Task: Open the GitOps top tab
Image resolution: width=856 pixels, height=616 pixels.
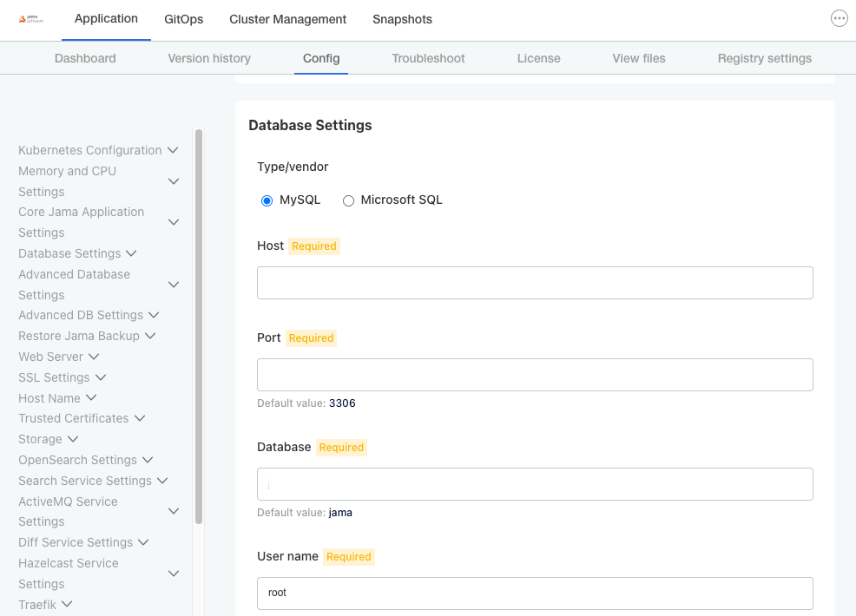Action: click(x=183, y=19)
